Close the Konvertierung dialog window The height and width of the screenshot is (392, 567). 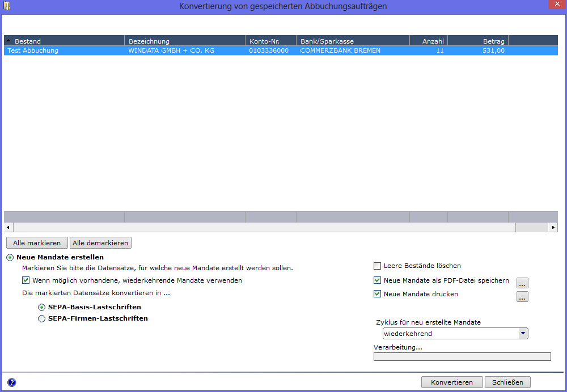coord(557,5)
